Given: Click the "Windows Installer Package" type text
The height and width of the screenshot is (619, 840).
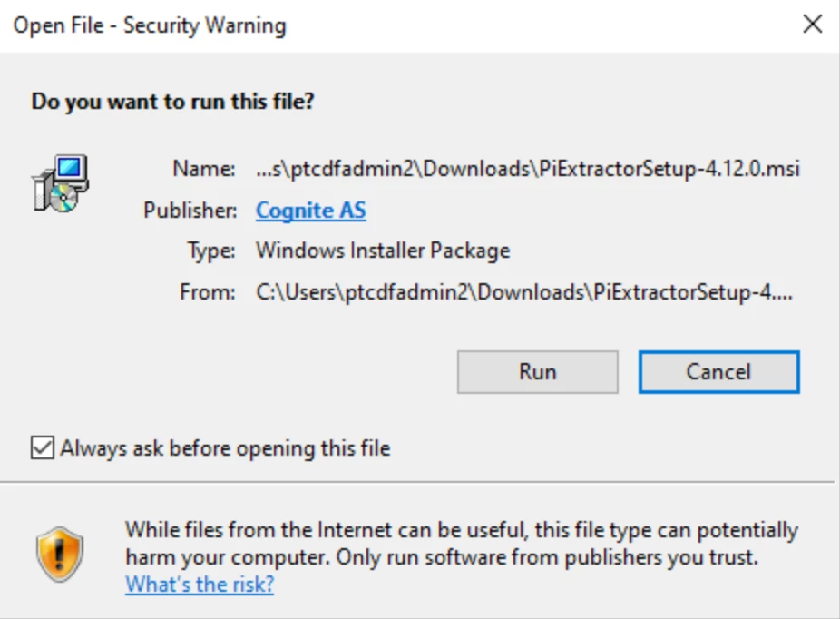Looking at the screenshot, I should (x=383, y=250).
